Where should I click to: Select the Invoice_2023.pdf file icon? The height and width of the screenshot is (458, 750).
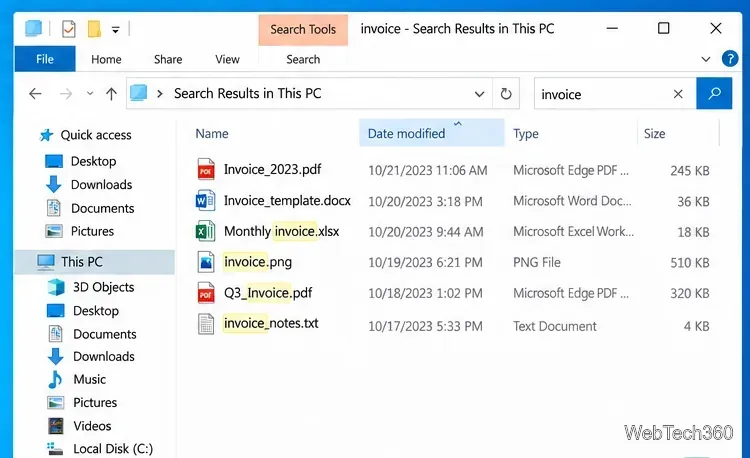[x=206, y=169]
